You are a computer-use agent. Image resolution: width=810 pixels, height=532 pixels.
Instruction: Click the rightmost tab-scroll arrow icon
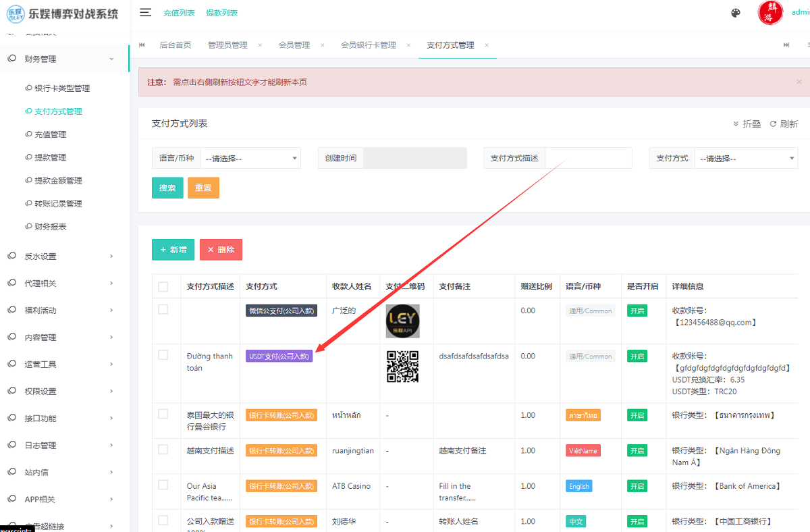pos(786,45)
